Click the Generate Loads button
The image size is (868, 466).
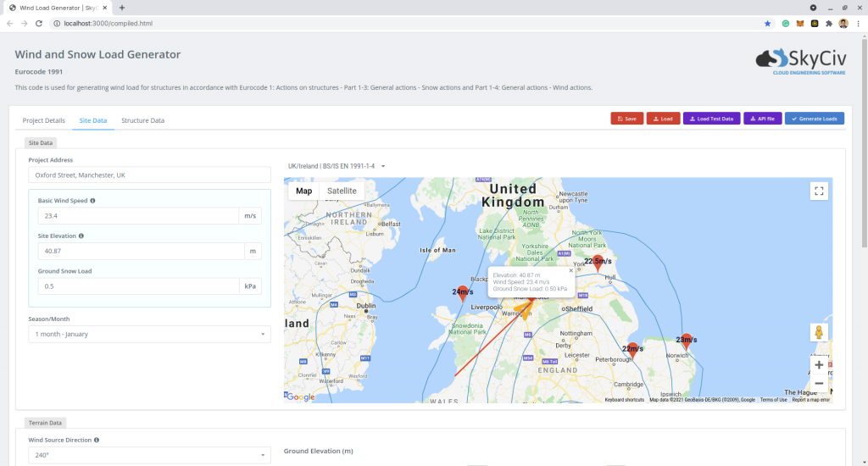coord(814,119)
